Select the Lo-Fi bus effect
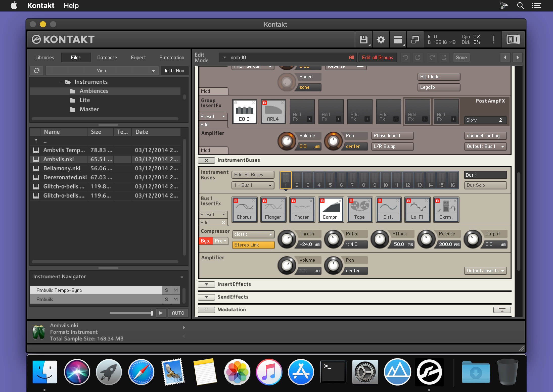Image resolution: width=553 pixels, height=392 pixels. 417,210
